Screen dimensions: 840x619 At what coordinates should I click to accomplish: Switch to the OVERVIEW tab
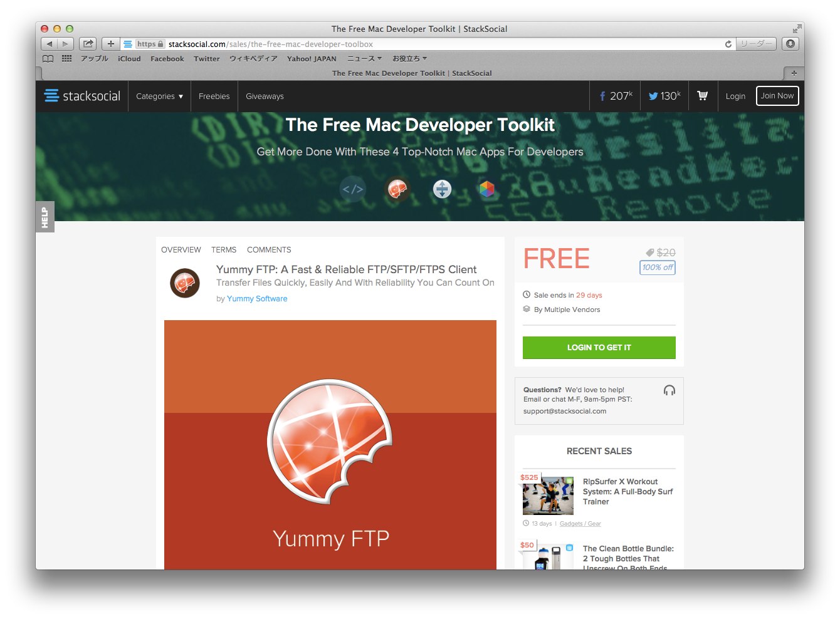pos(181,250)
